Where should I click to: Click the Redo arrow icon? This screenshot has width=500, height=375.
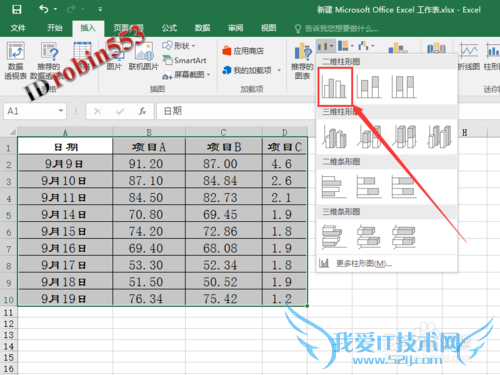(71, 9)
